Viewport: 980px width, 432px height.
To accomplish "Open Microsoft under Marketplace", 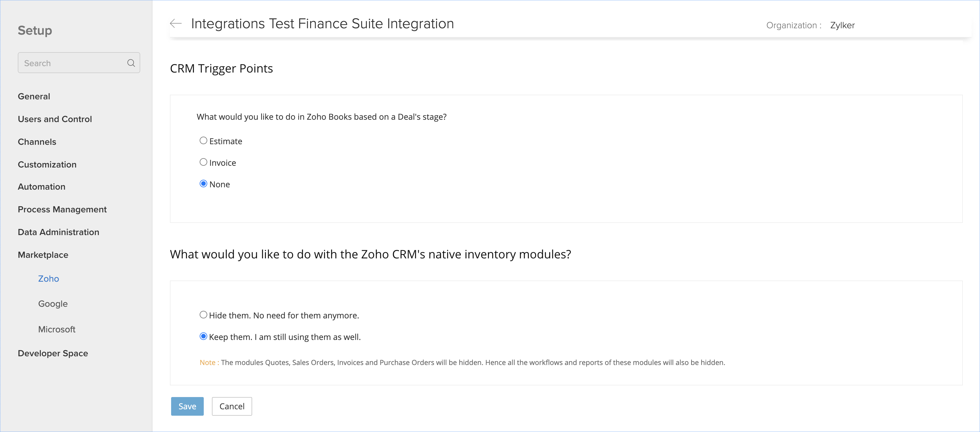I will point(57,329).
